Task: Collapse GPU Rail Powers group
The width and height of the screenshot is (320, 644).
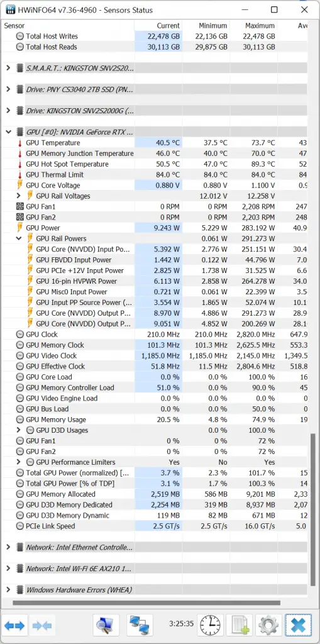Action: 18,238
